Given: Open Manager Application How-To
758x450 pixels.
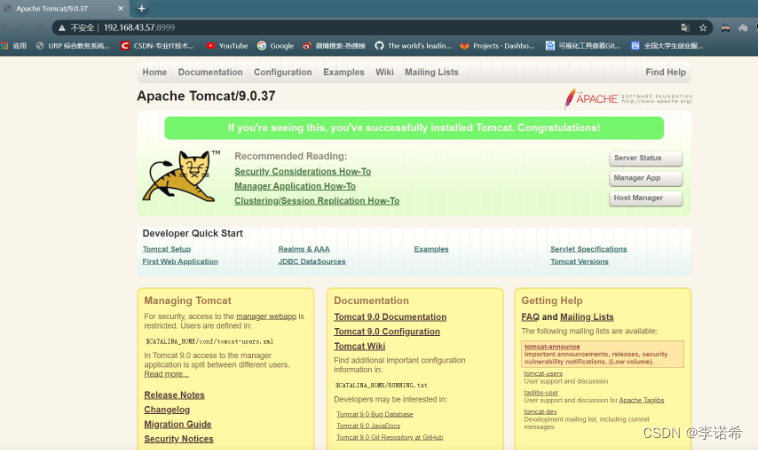Looking at the screenshot, I should coord(295,186).
